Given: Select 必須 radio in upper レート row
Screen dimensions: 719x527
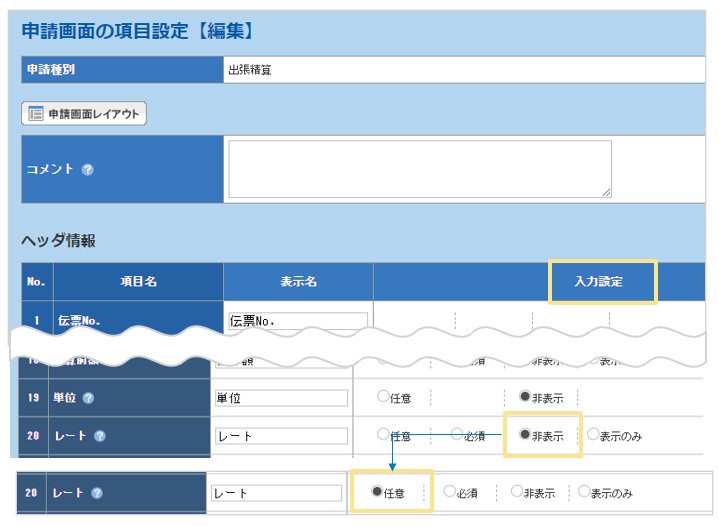Looking at the screenshot, I should pos(457,434).
